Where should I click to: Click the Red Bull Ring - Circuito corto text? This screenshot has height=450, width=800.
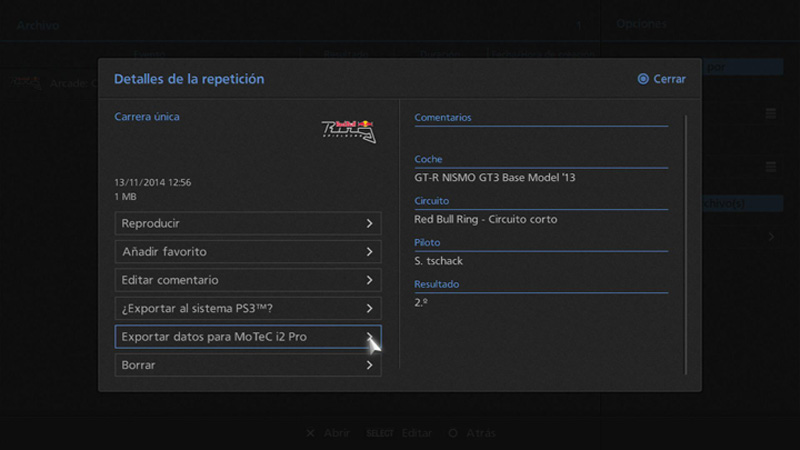coord(486,219)
